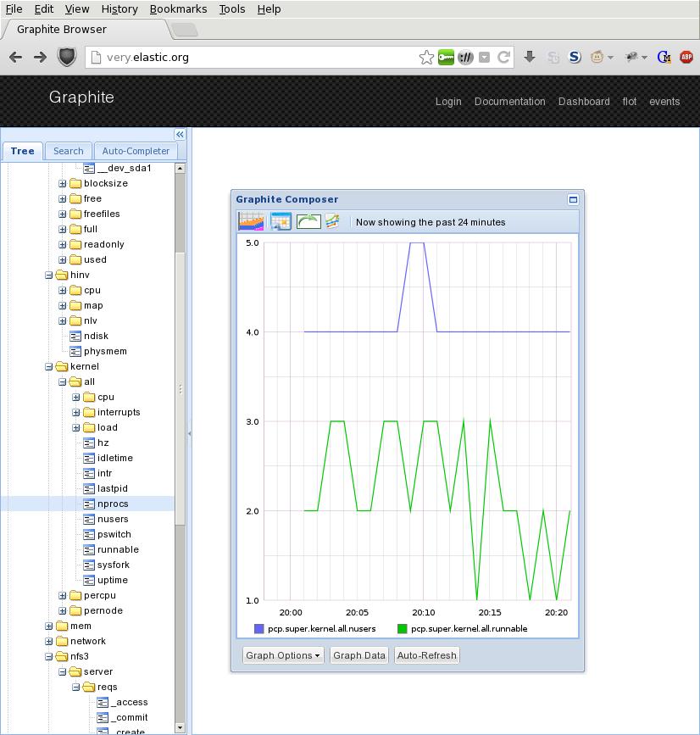The width and height of the screenshot is (700, 735).
Task: Click the flot link
Action: point(630,101)
